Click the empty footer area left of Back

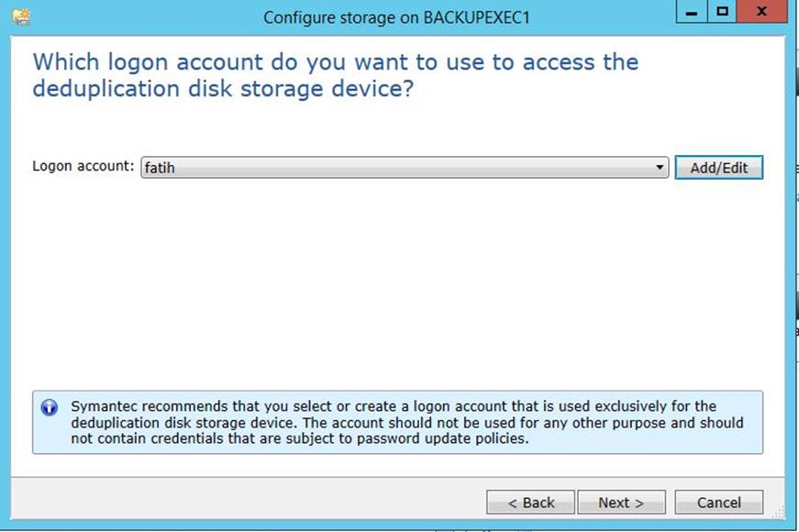pos(248,503)
